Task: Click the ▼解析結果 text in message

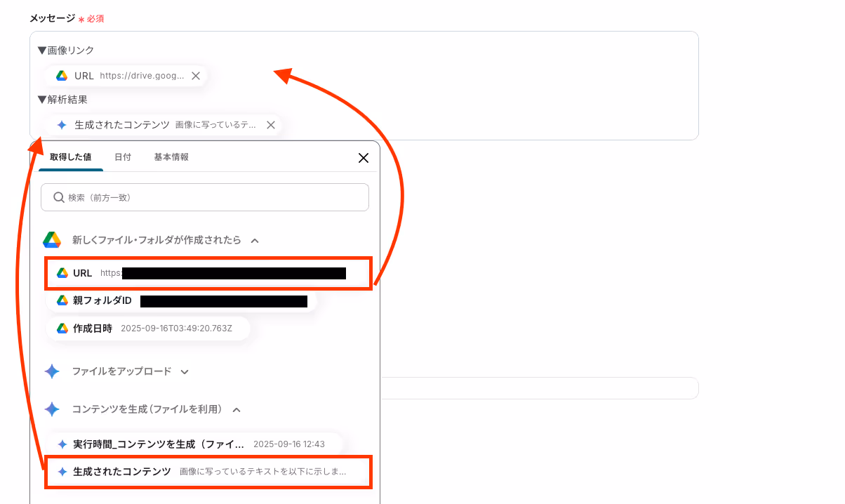Action: click(x=63, y=100)
